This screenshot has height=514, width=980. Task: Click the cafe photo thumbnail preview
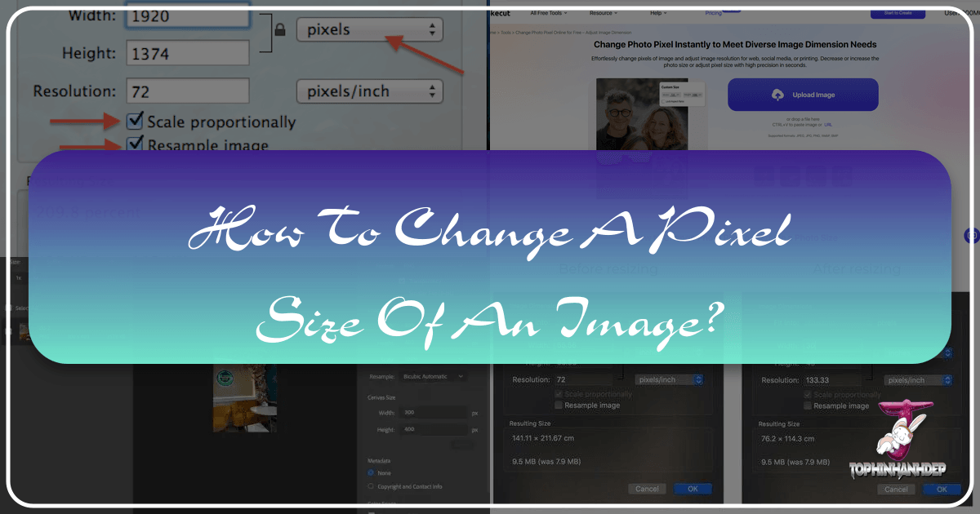pos(245,397)
